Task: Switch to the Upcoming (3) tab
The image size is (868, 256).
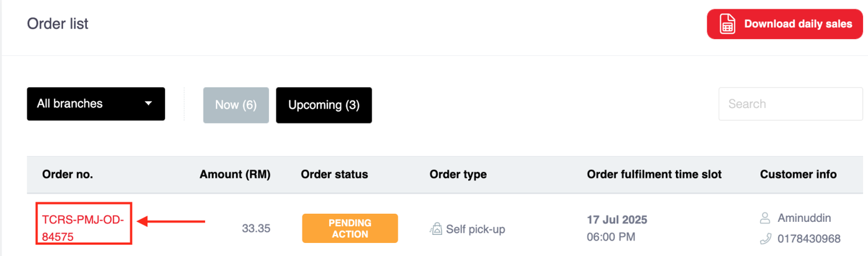Action: coord(324,105)
